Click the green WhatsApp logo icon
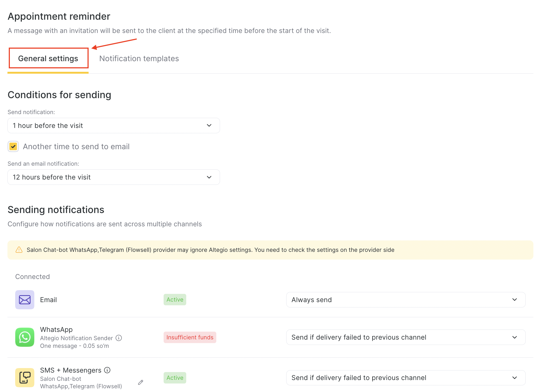 point(25,337)
